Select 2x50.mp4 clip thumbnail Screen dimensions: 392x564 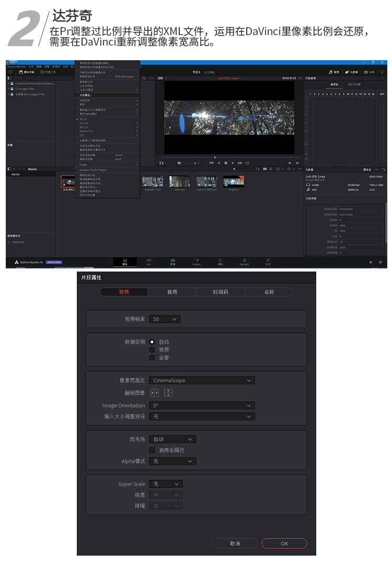click(180, 182)
